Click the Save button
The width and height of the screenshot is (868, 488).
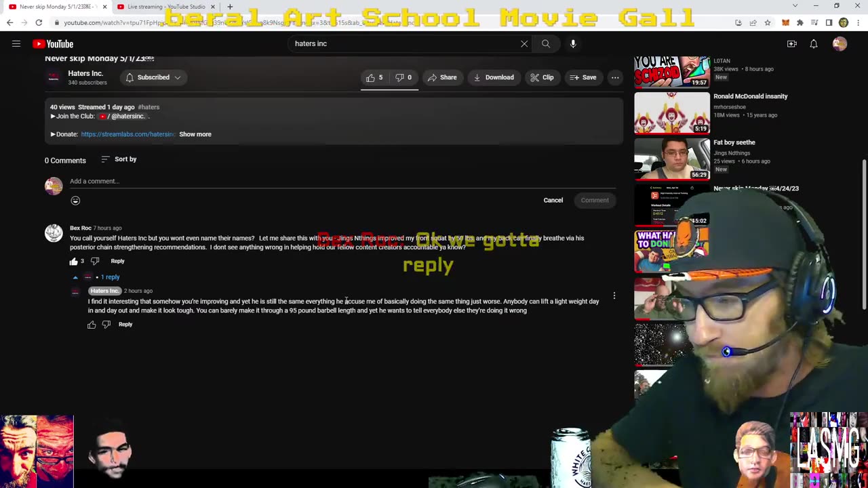[583, 77]
